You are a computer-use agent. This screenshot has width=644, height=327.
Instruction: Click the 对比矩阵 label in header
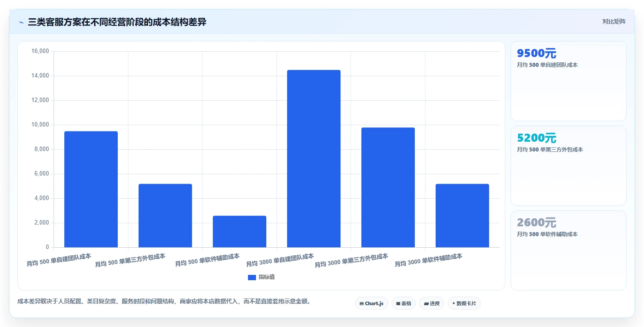(x=614, y=22)
